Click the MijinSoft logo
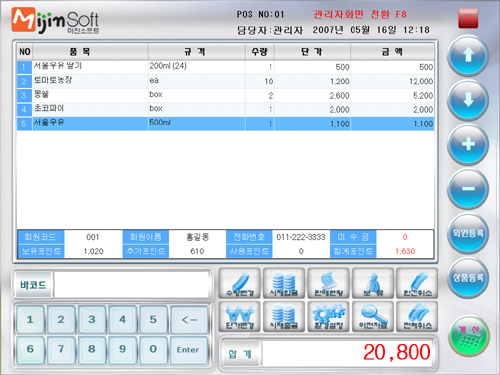 tap(55, 21)
